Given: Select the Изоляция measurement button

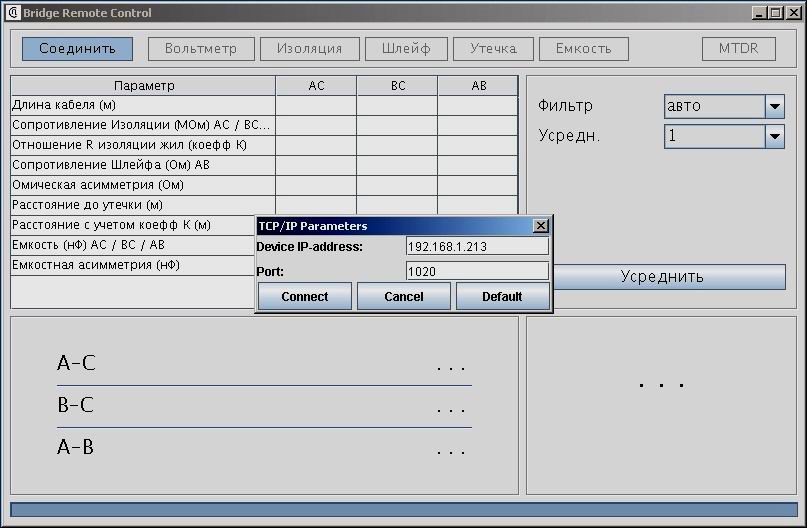Looking at the screenshot, I should [309, 48].
